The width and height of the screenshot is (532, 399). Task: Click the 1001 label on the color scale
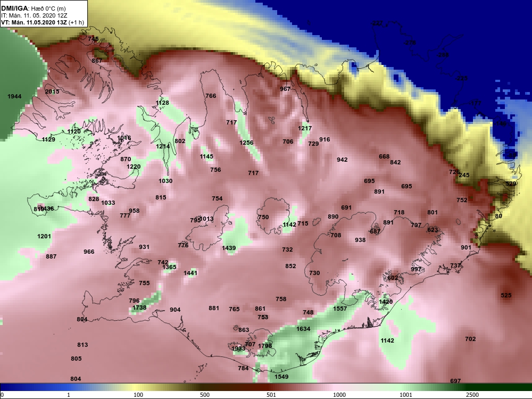pos(406,395)
